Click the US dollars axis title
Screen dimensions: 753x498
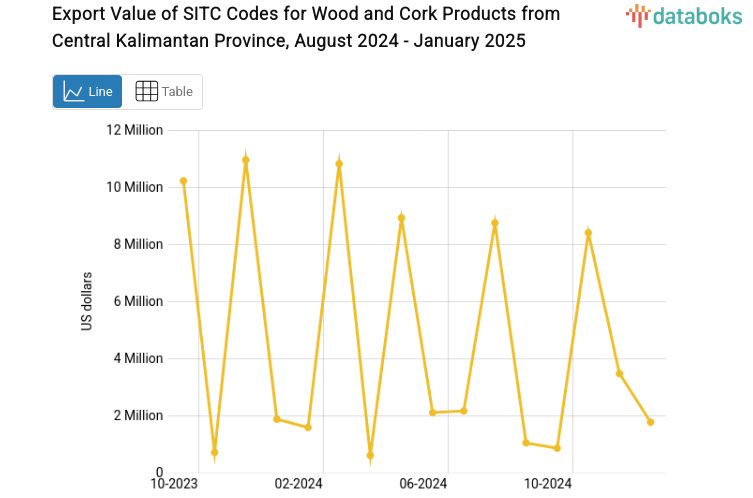(x=87, y=301)
